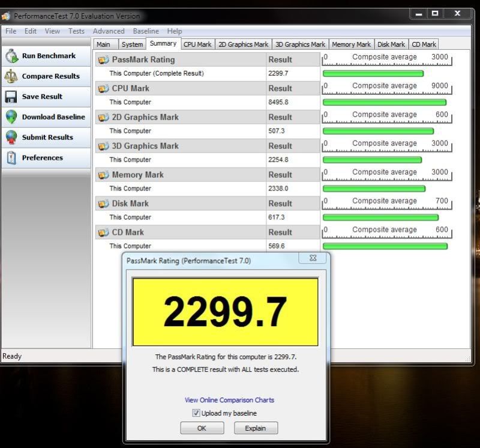Switch to the Memory Mark tab
Viewport: 480px width, 448px height.
[x=352, y=44]
